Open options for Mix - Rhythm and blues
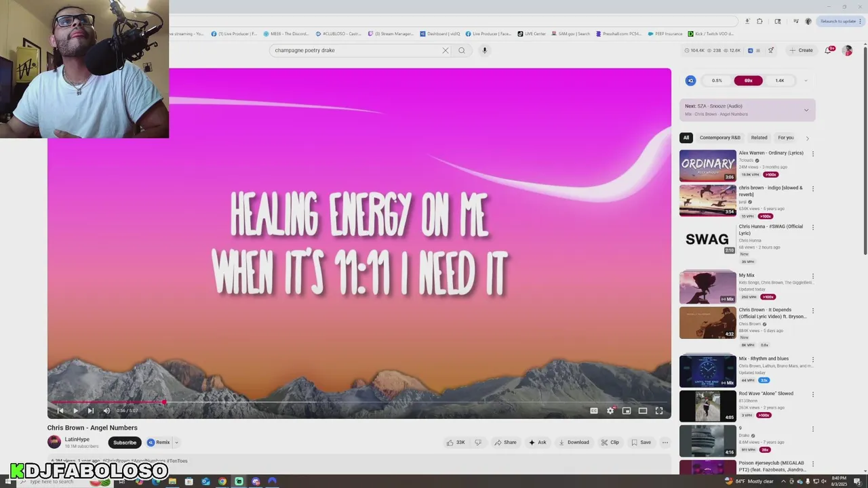The width and height of the screenshot is (868, 488). point(813,359)
